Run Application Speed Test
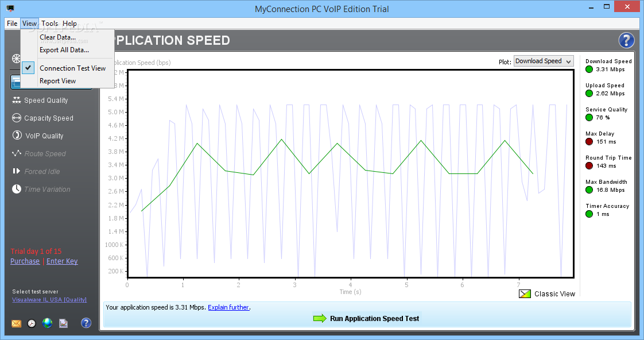This screenshot has height=340, width=644. click(x=366, y=319)
